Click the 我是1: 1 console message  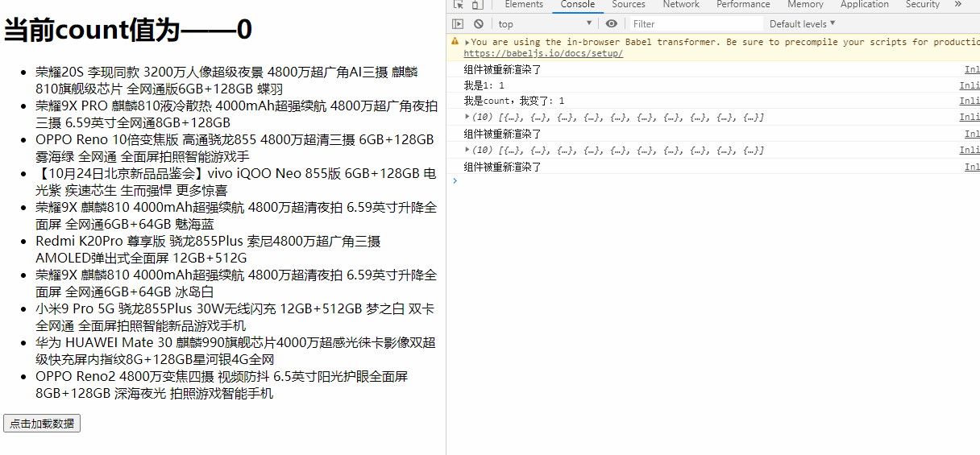pyautogui.click(x=484, y=85)
